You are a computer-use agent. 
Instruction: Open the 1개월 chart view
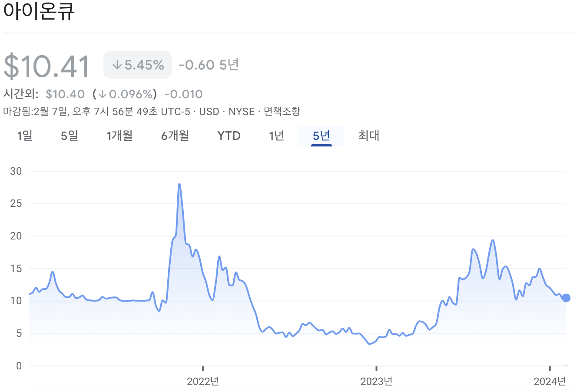tap(119, 136)
